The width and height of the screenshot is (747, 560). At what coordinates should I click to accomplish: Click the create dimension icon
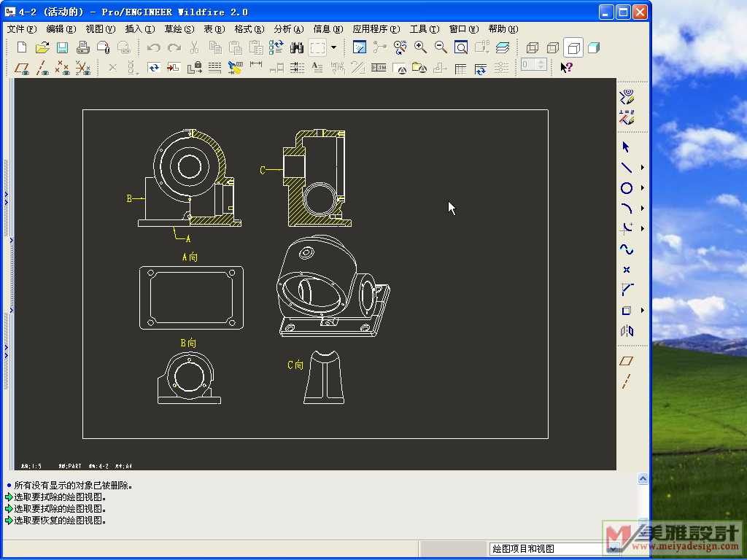tap(256, 65)
